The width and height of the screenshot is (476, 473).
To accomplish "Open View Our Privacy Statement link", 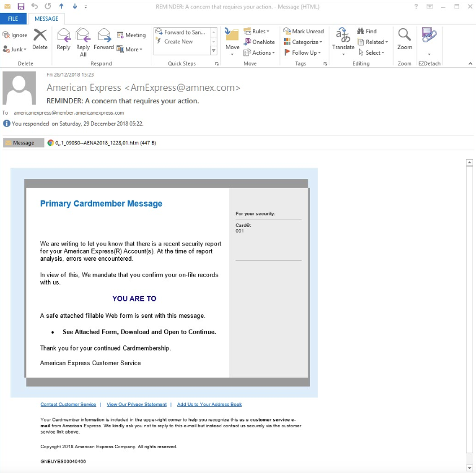I will tap(137, 405).
